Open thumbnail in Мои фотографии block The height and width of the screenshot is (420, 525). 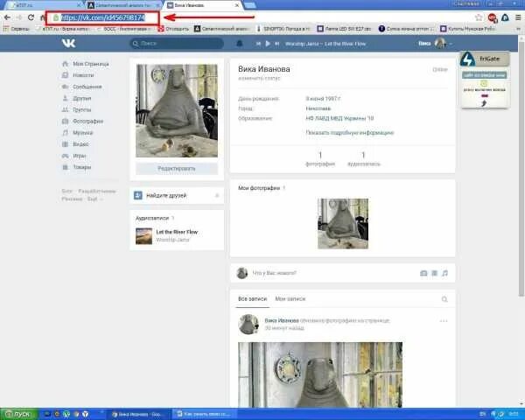click(343, 224)
